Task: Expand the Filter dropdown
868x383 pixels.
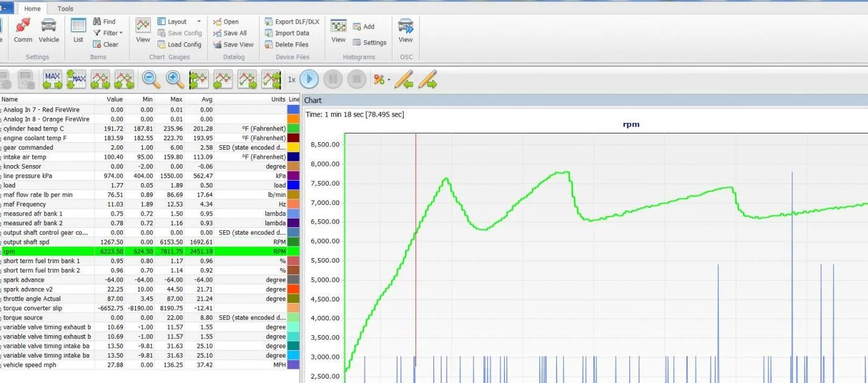Action: click(108, 33)
